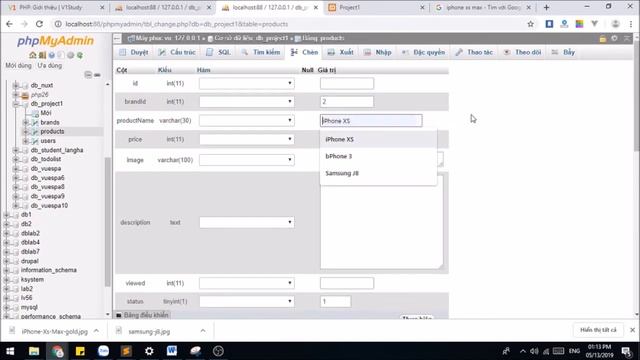Click the id value input field
640x360 pixels.
(347, 83)
